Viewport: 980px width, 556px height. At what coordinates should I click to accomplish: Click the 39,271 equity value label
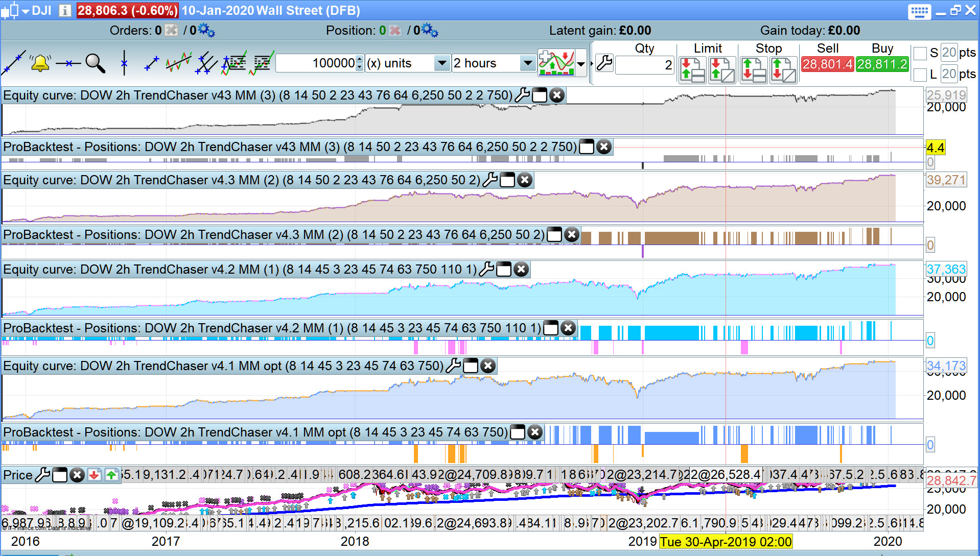click(x=946, y=180)
